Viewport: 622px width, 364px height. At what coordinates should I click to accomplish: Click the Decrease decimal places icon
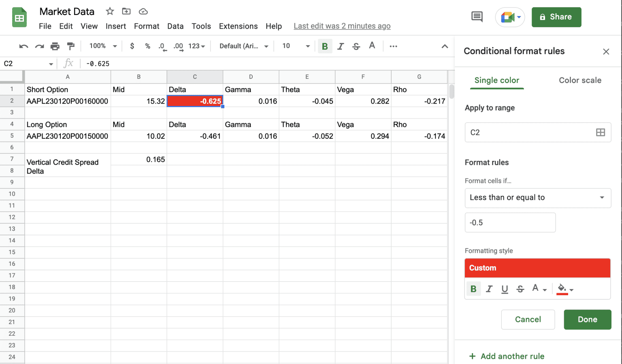pyautogui.click(x=162, y=46)
